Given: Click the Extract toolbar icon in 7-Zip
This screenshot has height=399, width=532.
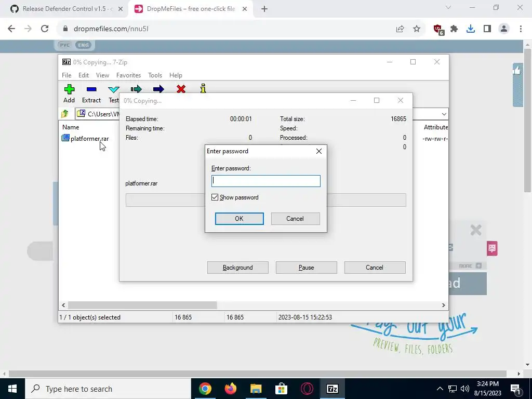Looking at the screenshot, I should coord(91,89).
